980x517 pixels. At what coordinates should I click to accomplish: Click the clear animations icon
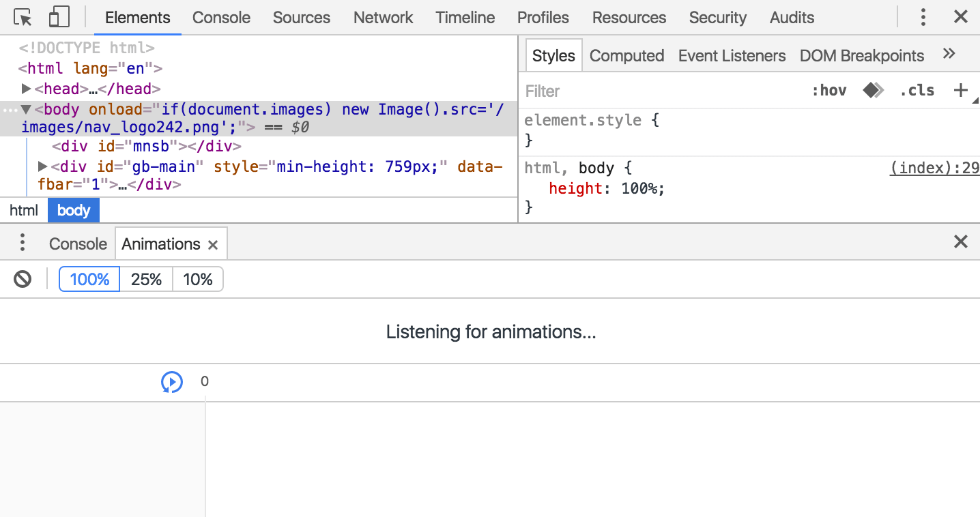pos(23,279)
